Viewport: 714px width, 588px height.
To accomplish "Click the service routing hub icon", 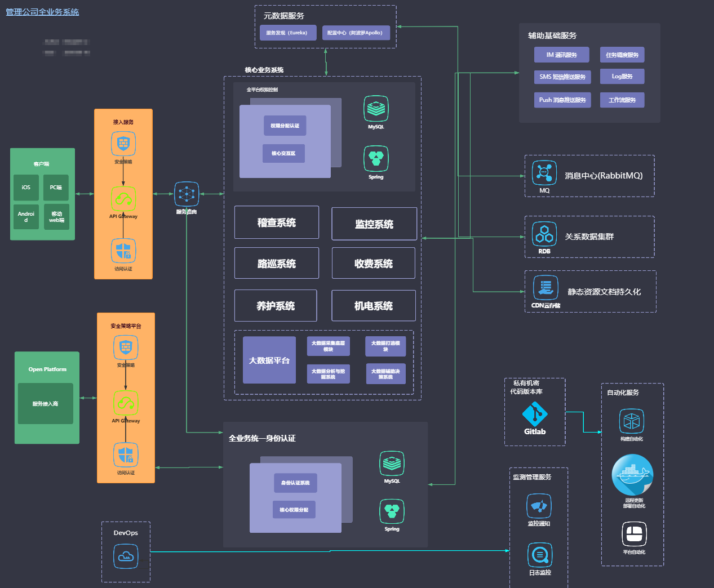I will point(187,194).
